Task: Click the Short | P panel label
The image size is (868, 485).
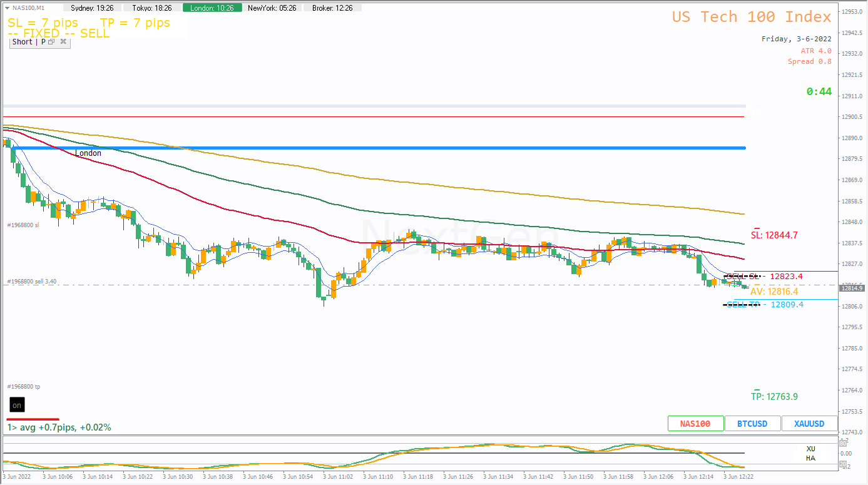Action: pyautogui.click(x=28, y=42)
